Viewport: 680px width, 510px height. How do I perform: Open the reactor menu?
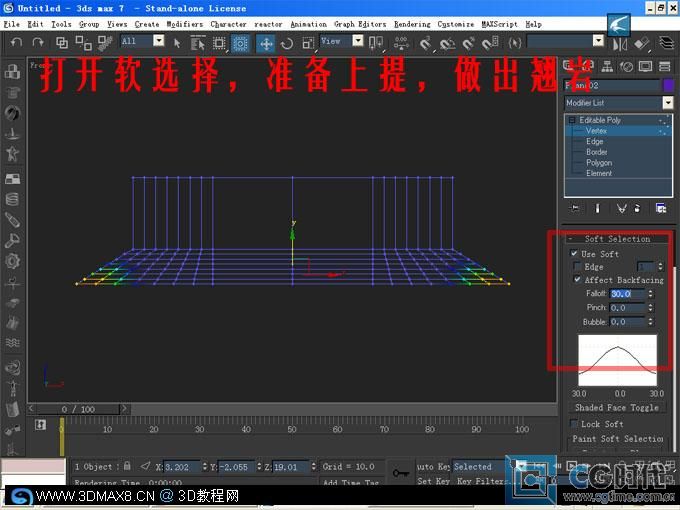point(268,24)
